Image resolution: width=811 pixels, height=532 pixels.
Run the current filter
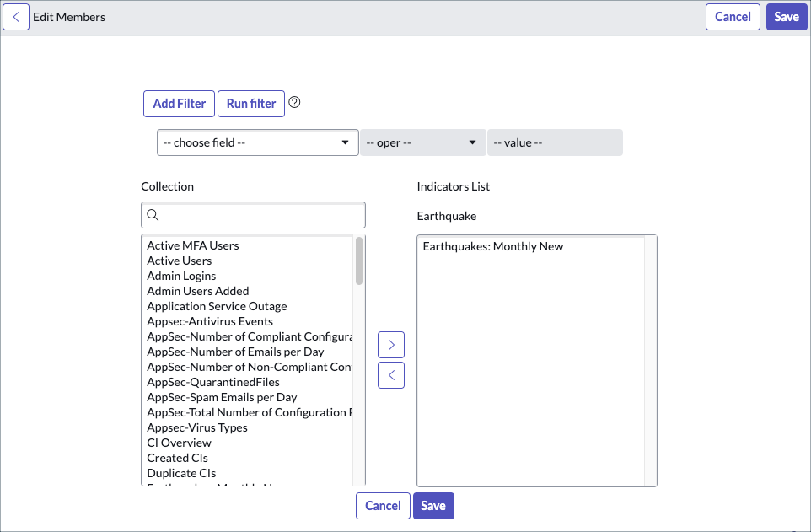click(250, 103)
